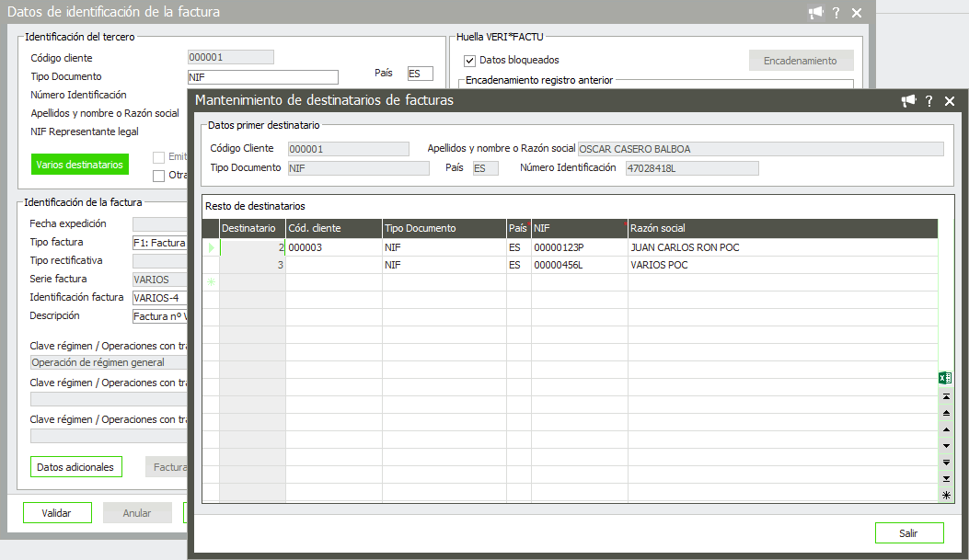Open the Datos adicionales button
This screenshot has width=969, height=560.
point(75,467)
